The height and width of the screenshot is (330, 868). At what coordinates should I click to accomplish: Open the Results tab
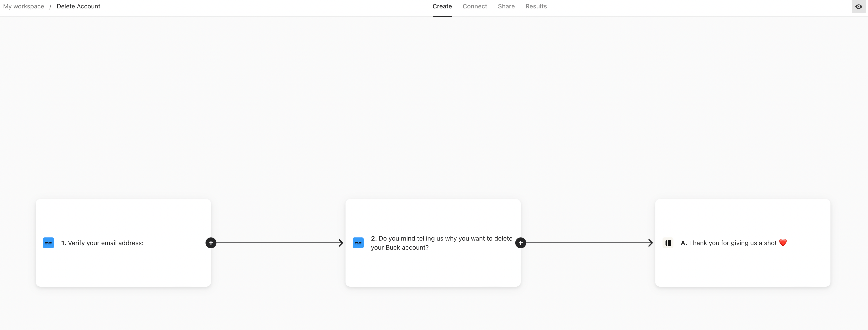click(536, 6)
